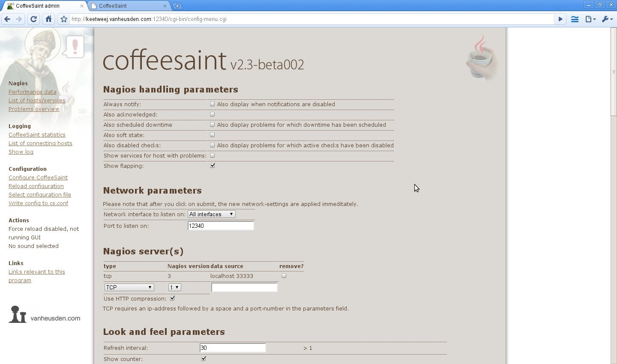The image size is (617, 364).
Task: Open the stacked layers toolbar icon
Action: click(x=575, y=19)
